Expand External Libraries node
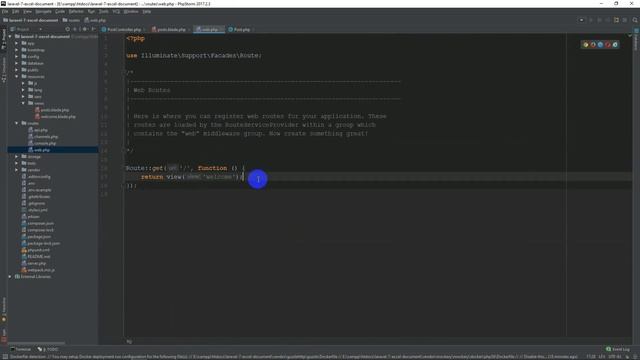The height and width of the screenshot is (360, 640). click(10, 276)
